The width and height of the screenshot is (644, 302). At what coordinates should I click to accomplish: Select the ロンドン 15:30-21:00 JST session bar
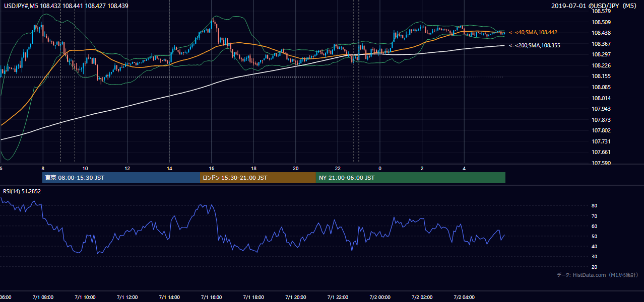point(258,178)
